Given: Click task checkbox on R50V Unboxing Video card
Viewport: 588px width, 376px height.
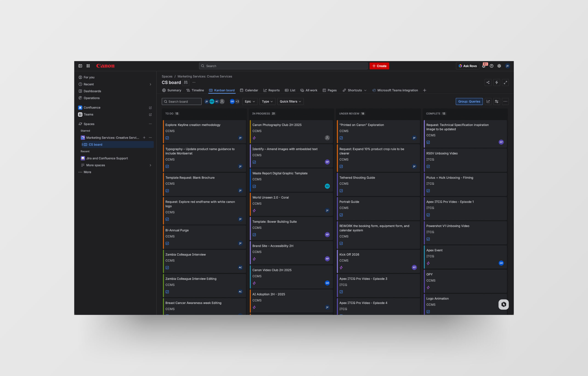Looking at the screenshot, I should click(428, 166).
